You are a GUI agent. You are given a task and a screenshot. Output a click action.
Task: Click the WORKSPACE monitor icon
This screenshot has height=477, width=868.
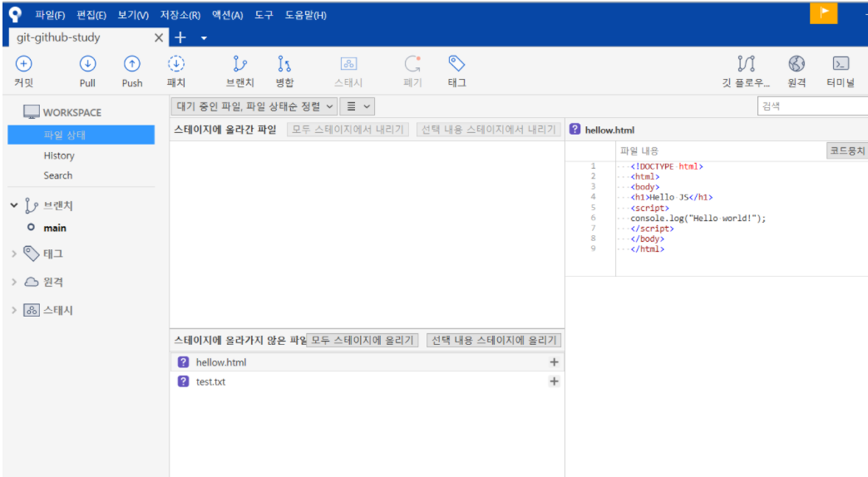pyautogui.click(x=31, y=112)
